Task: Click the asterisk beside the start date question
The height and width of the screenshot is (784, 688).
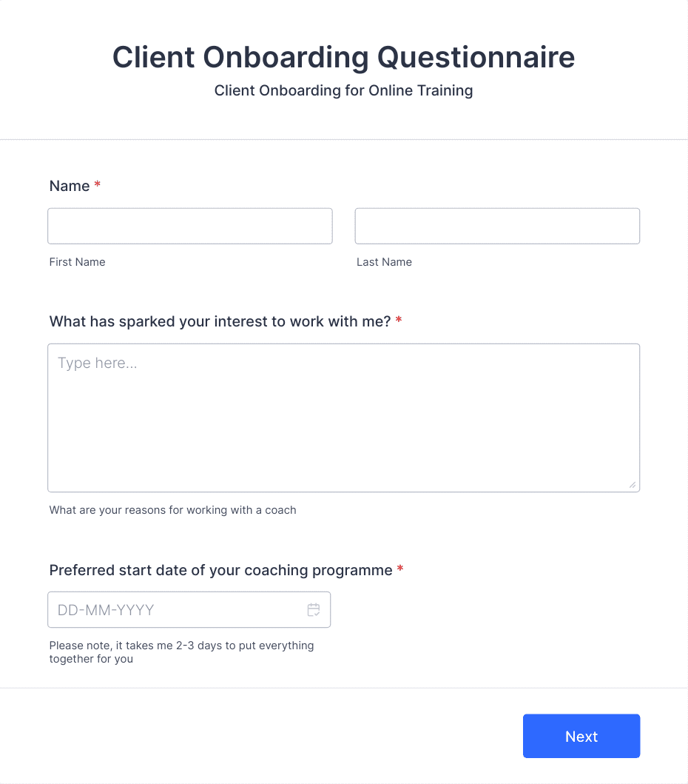Action: click(399, 569)
